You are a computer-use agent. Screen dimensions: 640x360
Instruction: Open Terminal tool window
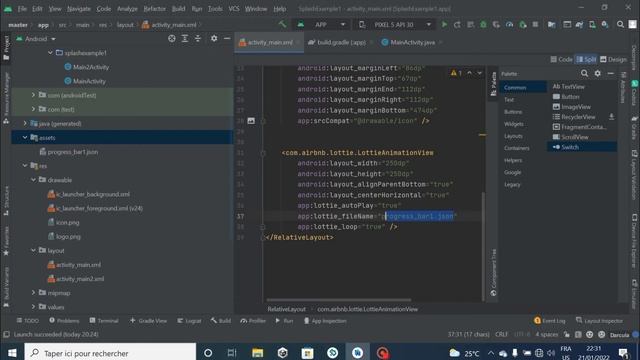coord(104,321)
